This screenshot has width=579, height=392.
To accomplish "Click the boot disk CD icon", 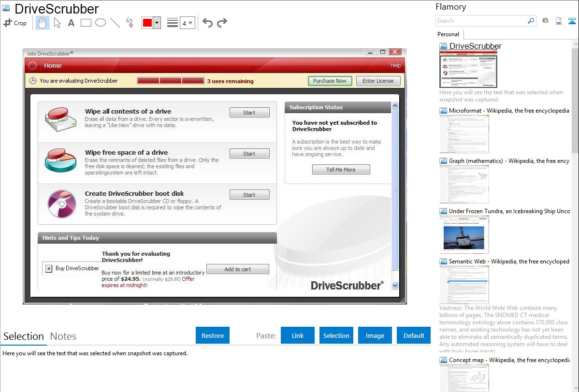I will [x=62, y=203].
